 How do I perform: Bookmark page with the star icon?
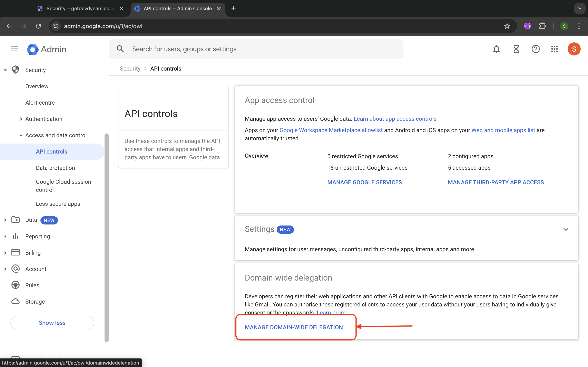tap(507, 26)
